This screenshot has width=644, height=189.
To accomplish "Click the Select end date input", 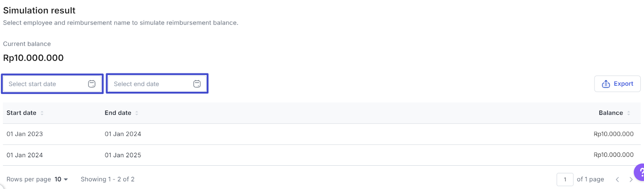I will pyautogui.click(x=157, y=84).
